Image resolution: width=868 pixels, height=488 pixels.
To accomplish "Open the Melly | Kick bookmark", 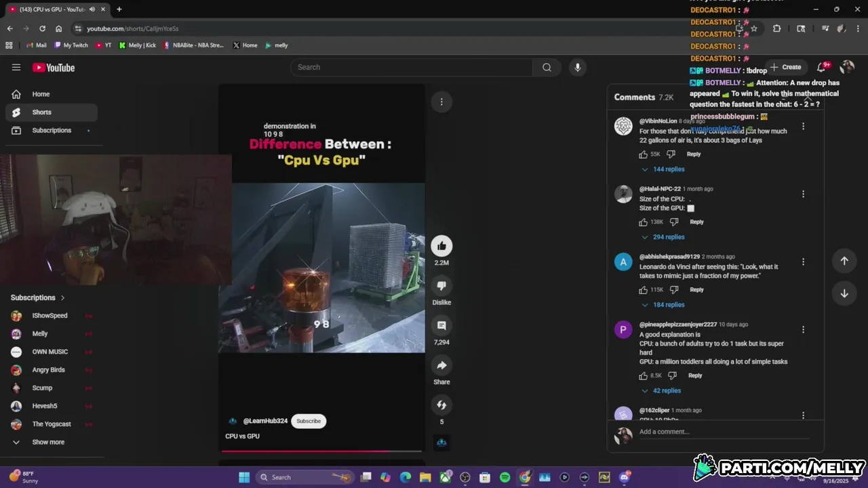I will (138, 45).
